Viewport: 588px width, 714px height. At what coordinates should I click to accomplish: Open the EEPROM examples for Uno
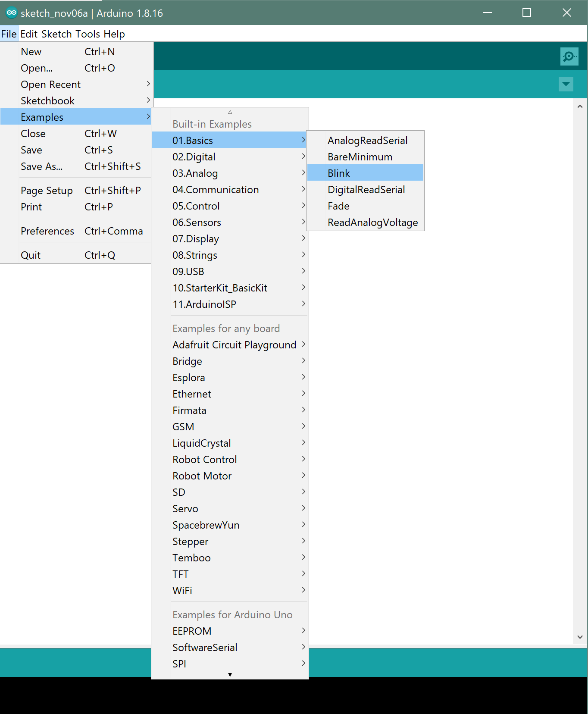pos(230,631)
